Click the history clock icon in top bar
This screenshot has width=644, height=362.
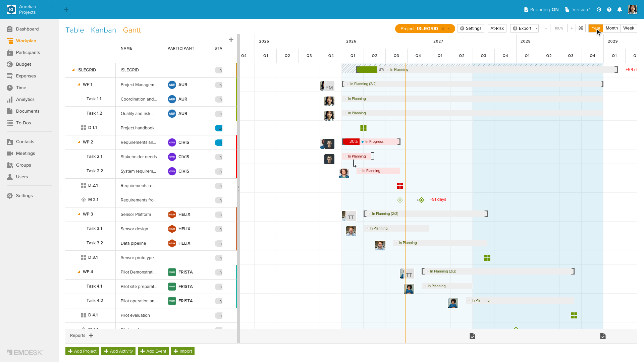(599, 10)
